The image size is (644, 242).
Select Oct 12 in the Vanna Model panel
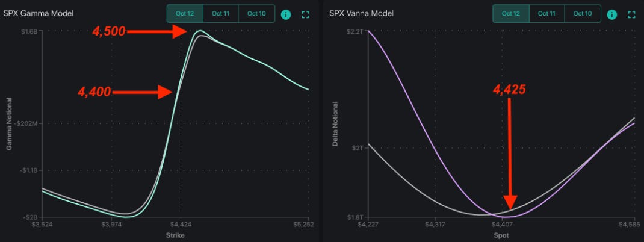[511, 13]
